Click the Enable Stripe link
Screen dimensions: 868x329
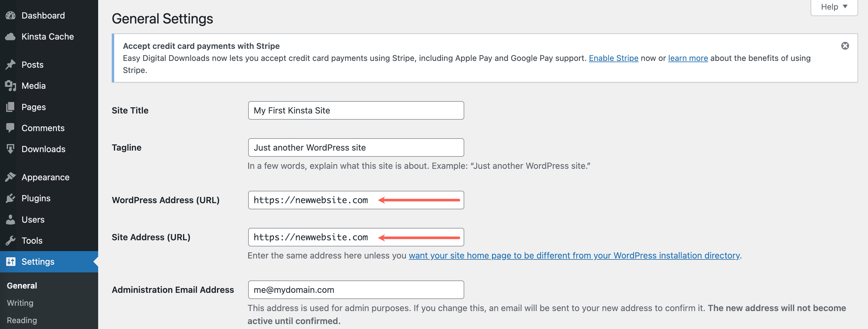[613, 58]
